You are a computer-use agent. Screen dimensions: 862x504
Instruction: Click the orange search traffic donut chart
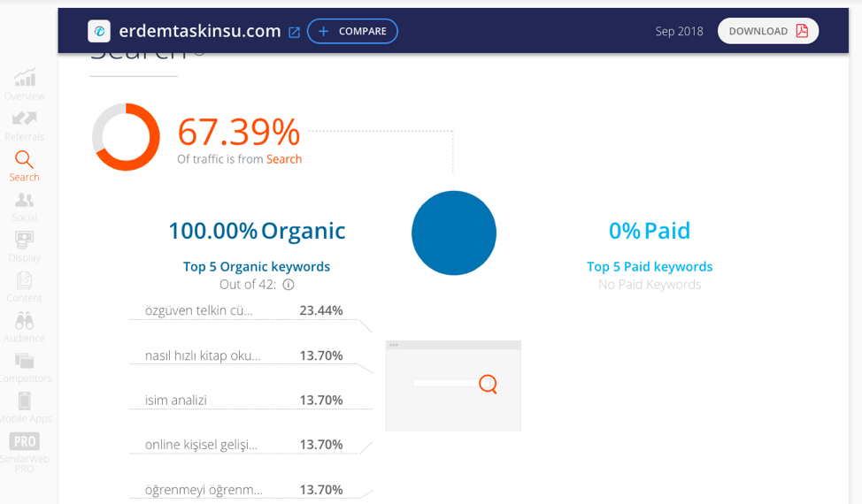[126, 137]
